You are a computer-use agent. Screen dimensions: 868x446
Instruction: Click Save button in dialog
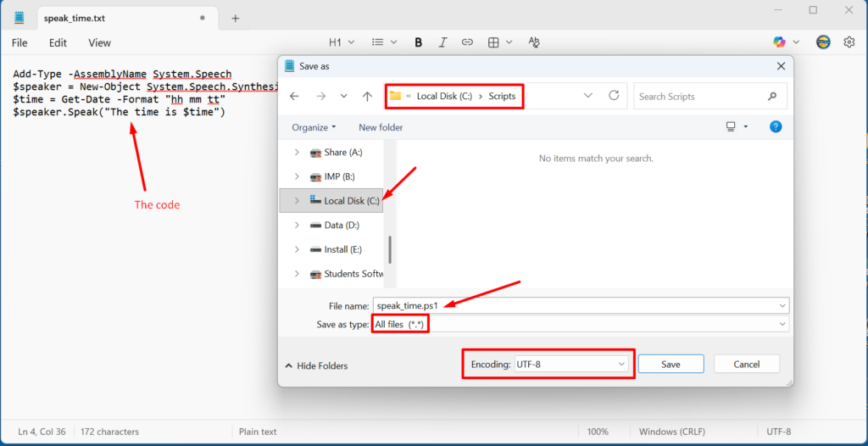671,364
